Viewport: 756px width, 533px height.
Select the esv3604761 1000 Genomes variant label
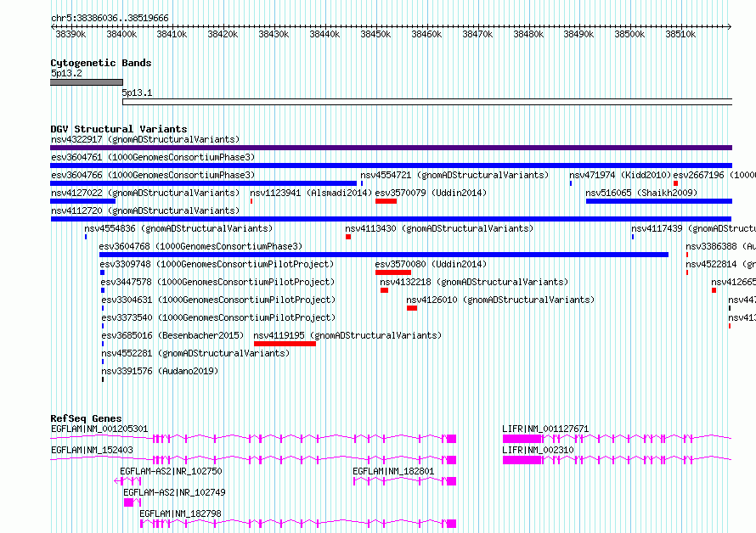click(153, 158)
